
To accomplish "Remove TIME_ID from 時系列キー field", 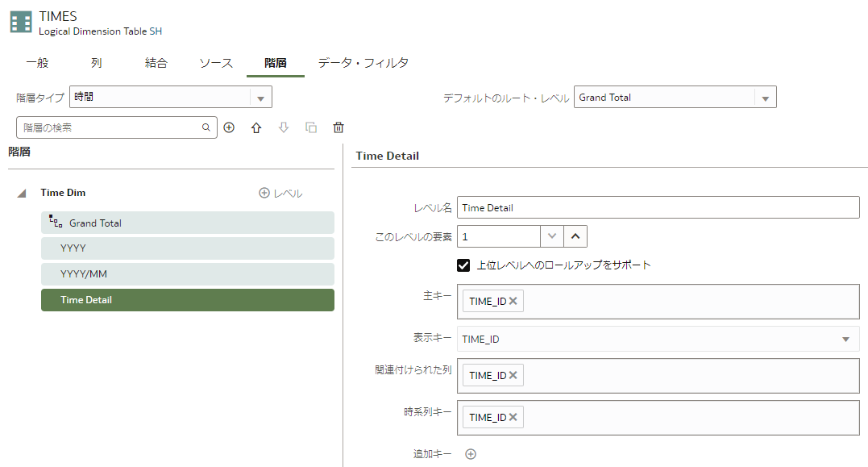I will coord(513,417).
